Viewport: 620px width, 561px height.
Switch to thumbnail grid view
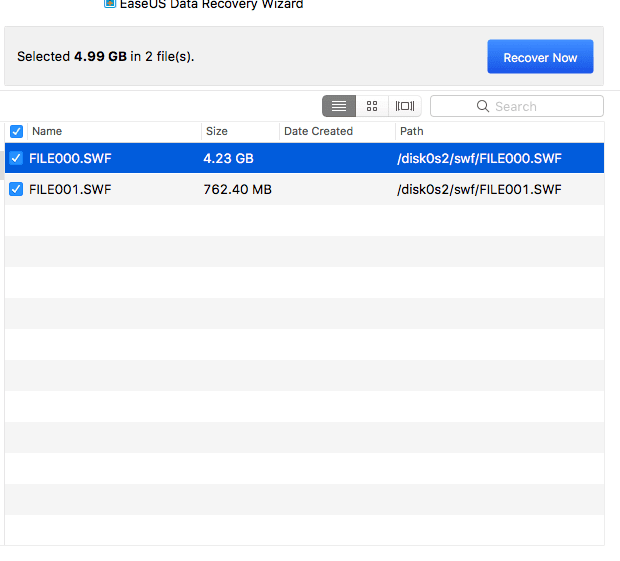click(x=372, y=106)
